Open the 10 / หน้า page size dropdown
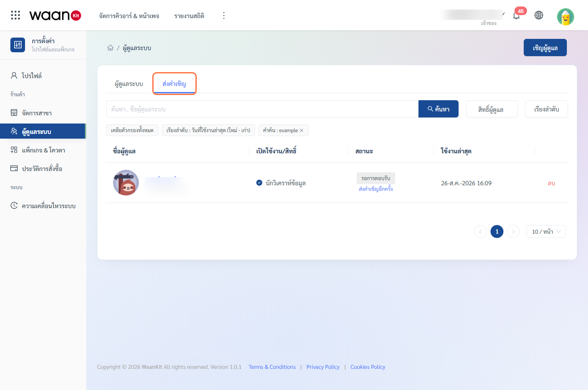 click(x=546, y=231)
